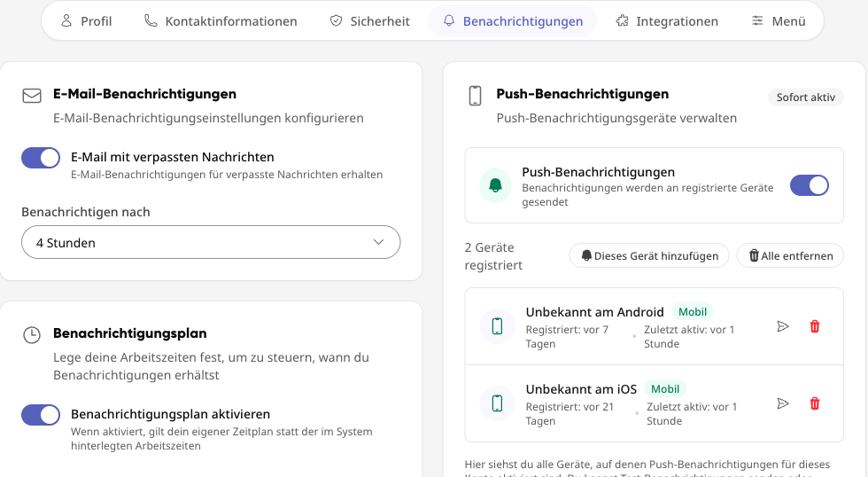Click 'Push-Benachrichtigungsgeräte verwalten' subtitle
The height and width of the screenshot is (477, 868).
tap(616, 118)
